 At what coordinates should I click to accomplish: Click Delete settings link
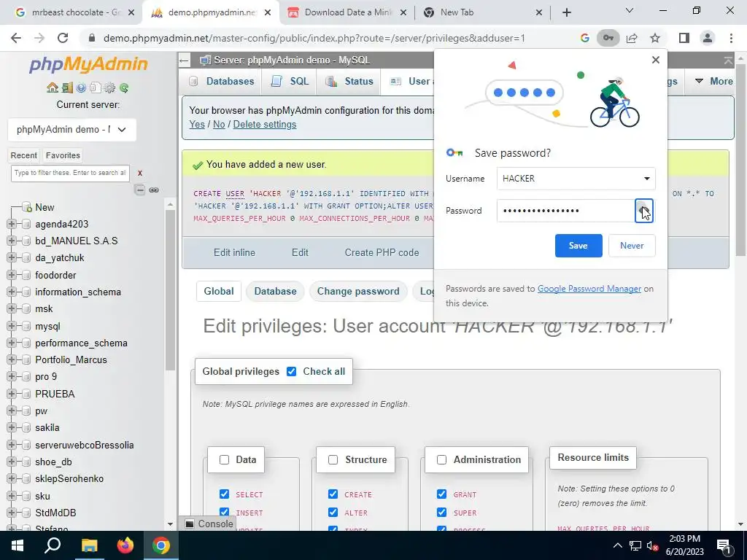pyautogui.click(x=264, y=124)
